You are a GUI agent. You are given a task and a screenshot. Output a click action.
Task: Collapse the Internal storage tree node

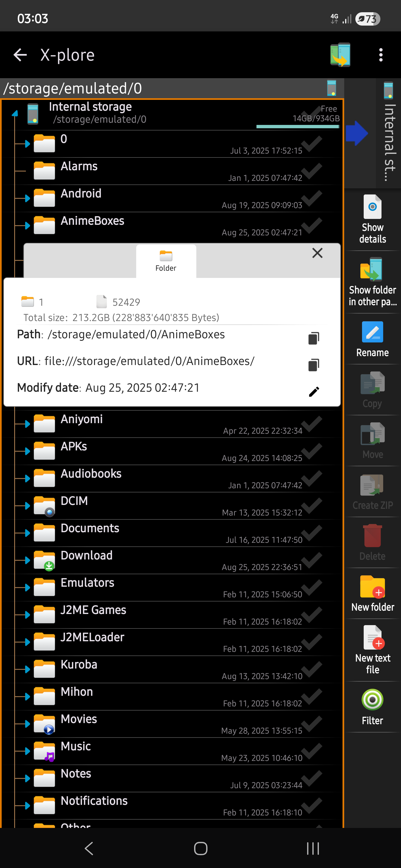15,114
